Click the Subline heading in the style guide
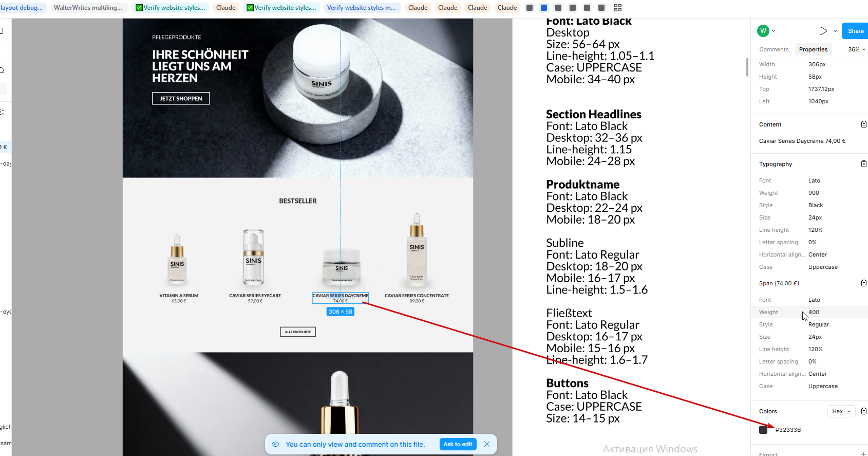This screenshot has height=456, width=868. tap(565, 243)
